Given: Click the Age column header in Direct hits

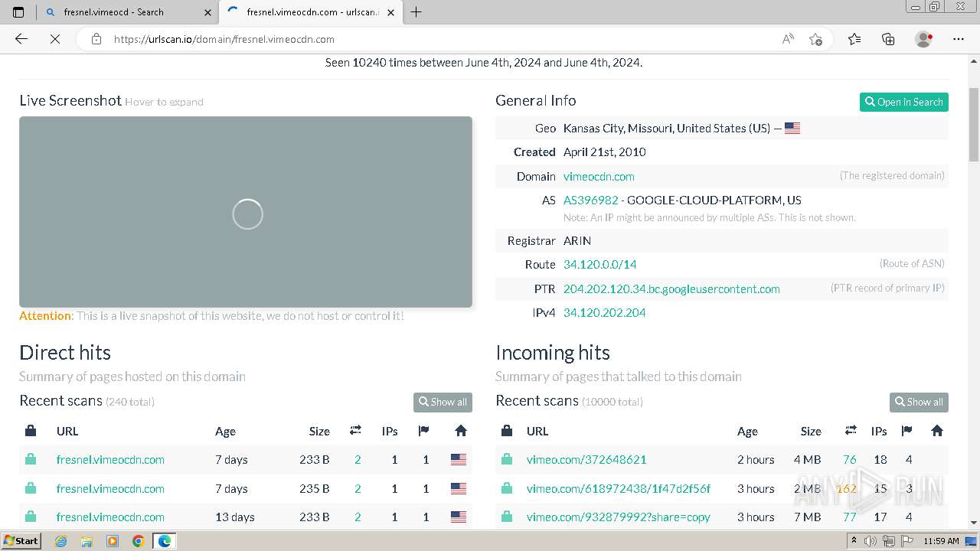Looking at the screenshot, I should [x=225, y=431].
